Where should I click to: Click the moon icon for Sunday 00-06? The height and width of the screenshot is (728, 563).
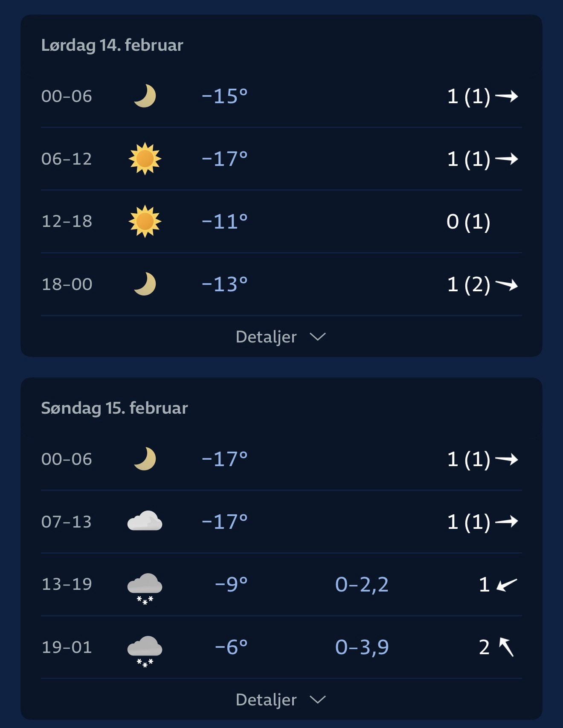(x=145, y=459)
